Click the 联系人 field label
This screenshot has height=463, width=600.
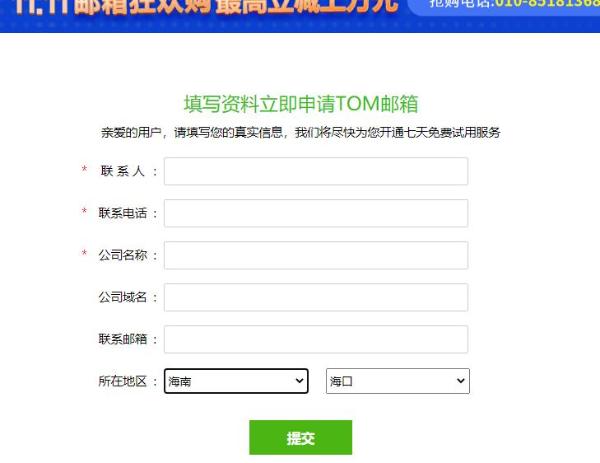pos(122,171)
